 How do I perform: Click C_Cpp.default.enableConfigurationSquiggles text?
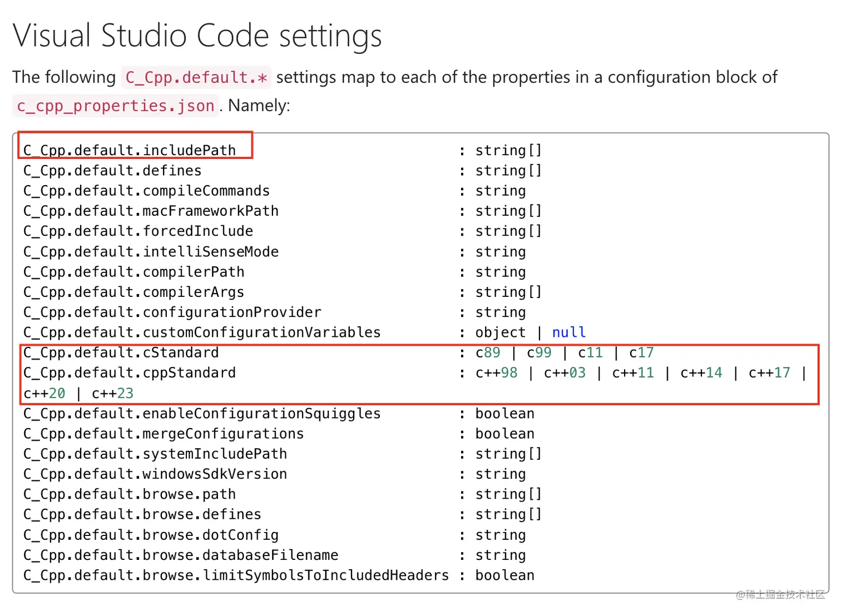pyautogui.click(x=202, y=414)
